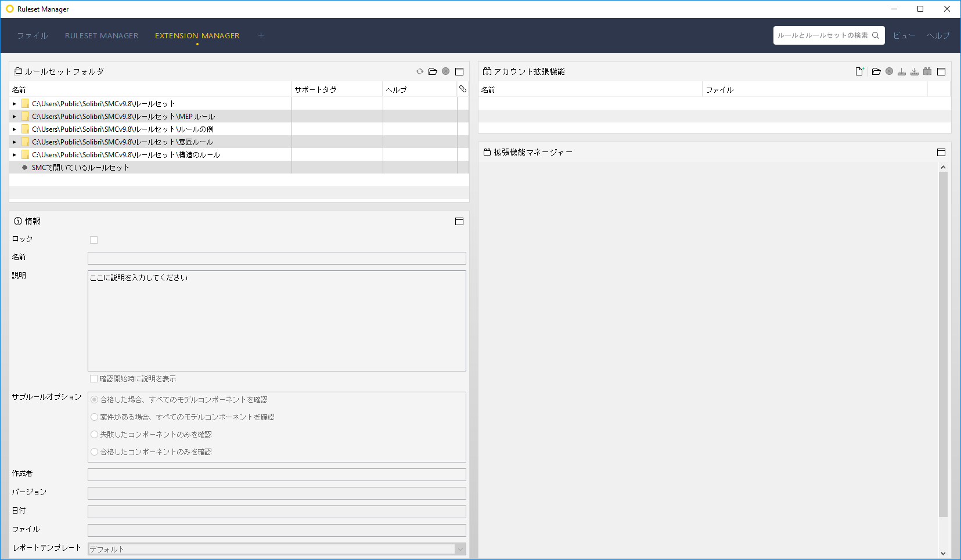
Task: Select 合格したコンポーネントのみを確認 radio
Action: click(94, 451)
